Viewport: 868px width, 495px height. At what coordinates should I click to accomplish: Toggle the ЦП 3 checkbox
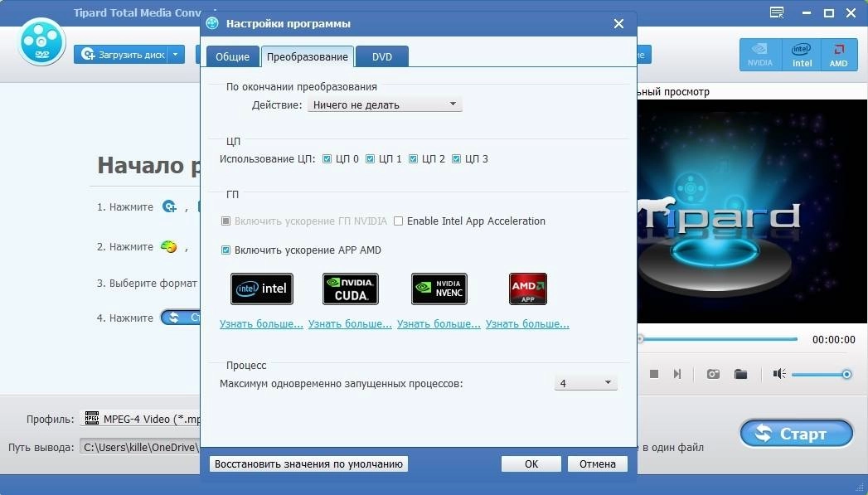coord(456,159)
